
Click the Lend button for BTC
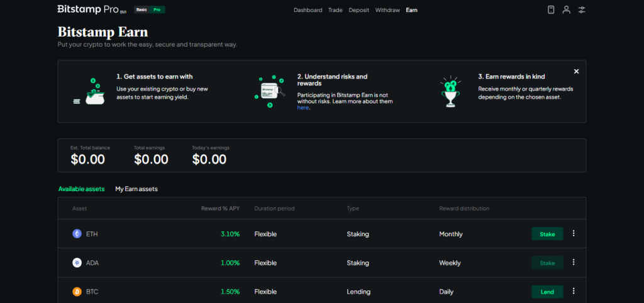[x=547, y=292]
